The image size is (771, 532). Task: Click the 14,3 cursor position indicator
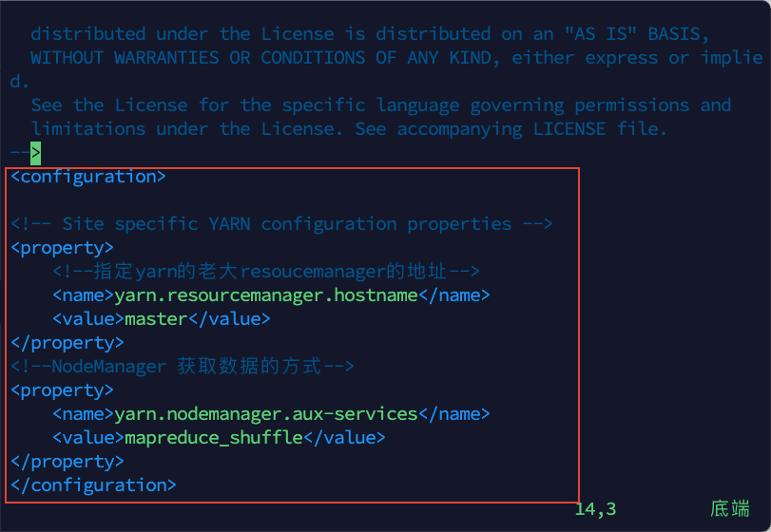pos(596,509)
